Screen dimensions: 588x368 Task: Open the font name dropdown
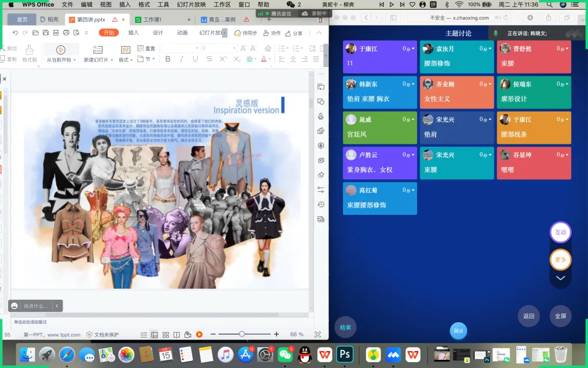197,48
